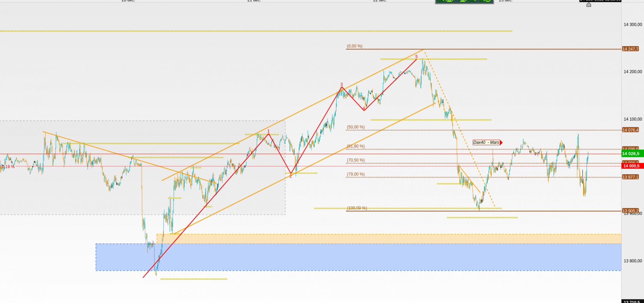Select Elliott wave label 3 on chart
The width and height of the screenshot is (644, 303).
click(342, 85)
